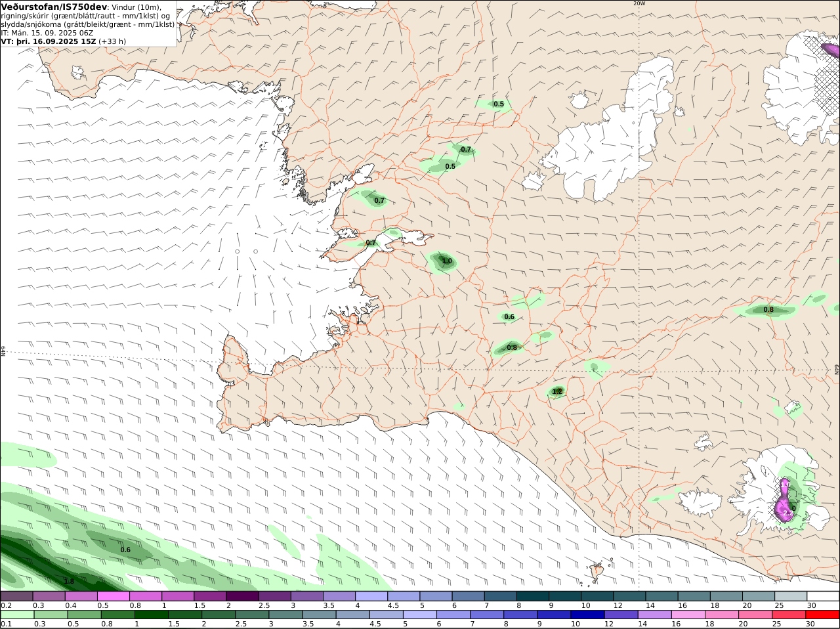Select the light periwinkle 4 swatch in upper legend
The width and height of the screenshot is (840, 629).
click(371, 596)
